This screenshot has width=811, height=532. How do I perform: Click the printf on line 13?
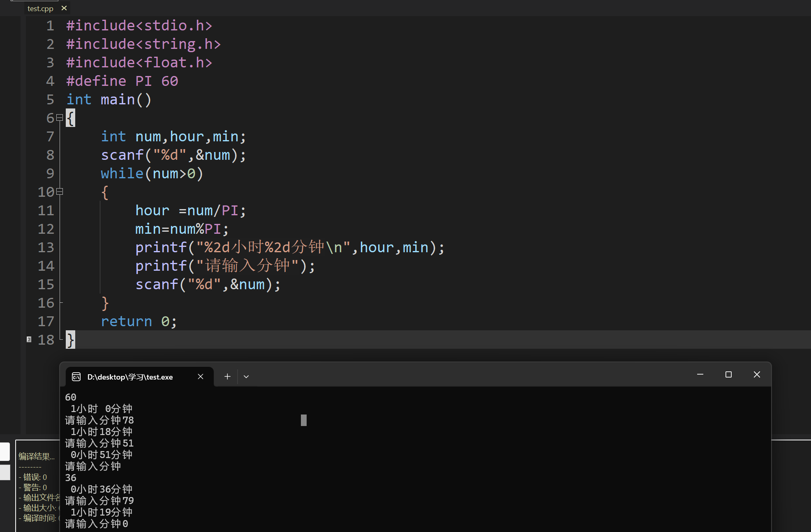click(290, 247)
